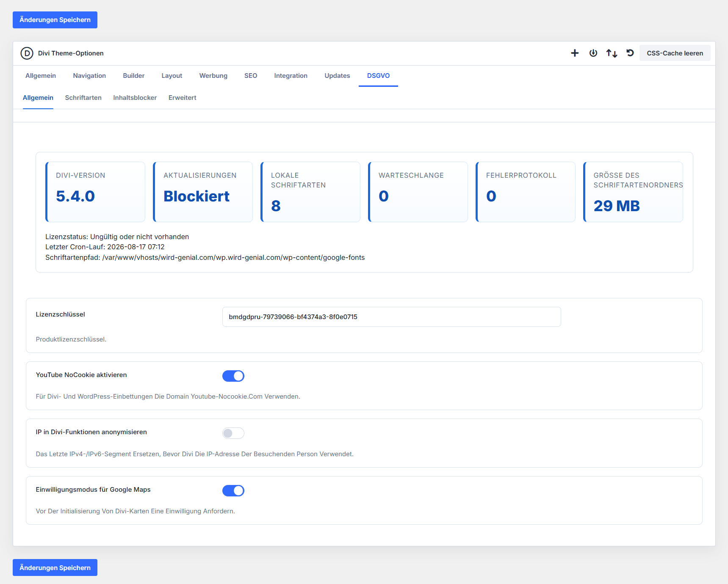Click Einwilligungsmodus für Google Maps label
The height and width of the screenshot is (584, 728).
[93, 490]
